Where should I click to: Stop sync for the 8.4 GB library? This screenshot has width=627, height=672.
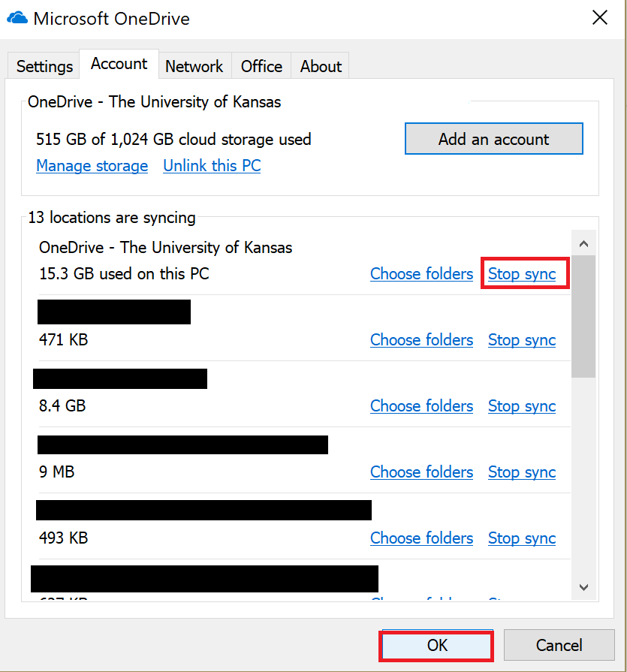coord(521,405)
